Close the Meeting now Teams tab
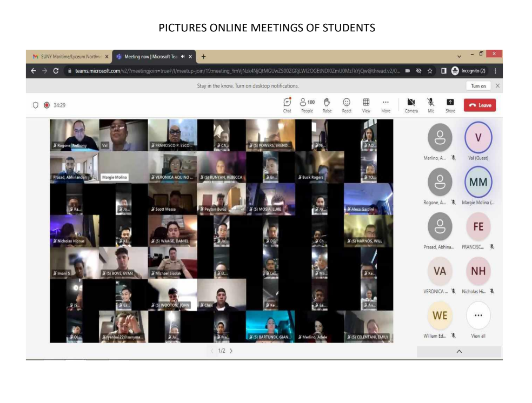Viewport: 532px width, 403px height. click(x=190, y=57)
